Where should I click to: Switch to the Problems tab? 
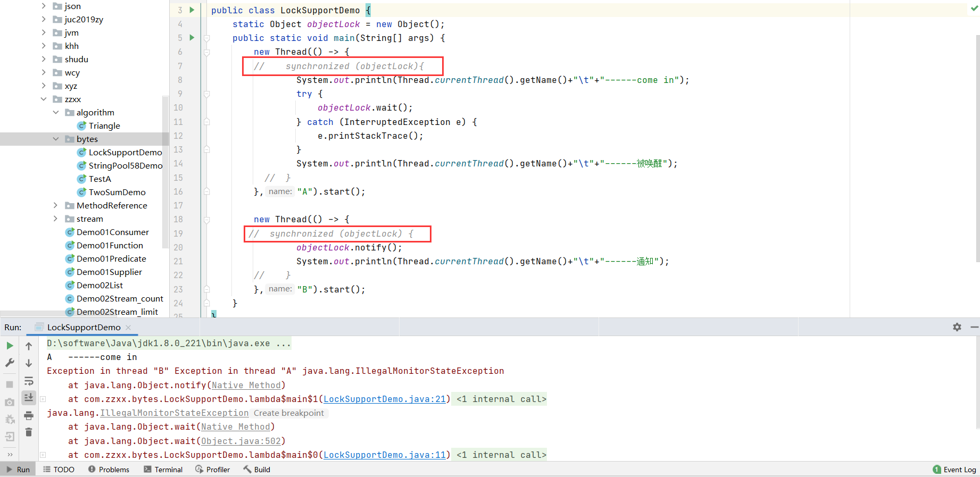pos(109,470)
